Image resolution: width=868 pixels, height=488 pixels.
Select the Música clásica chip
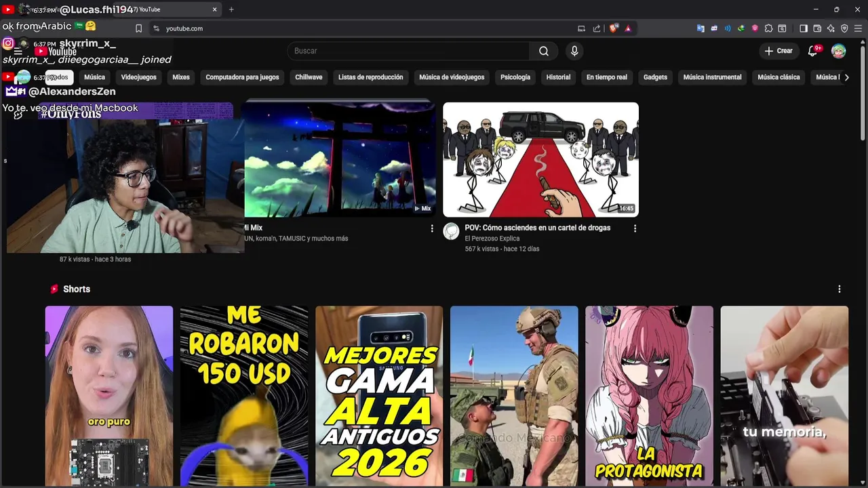click(x=778, y=77)
